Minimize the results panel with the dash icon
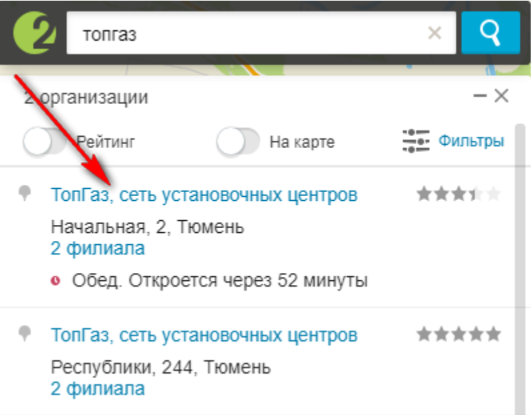The image size is (532, 415). pos(480,96)
